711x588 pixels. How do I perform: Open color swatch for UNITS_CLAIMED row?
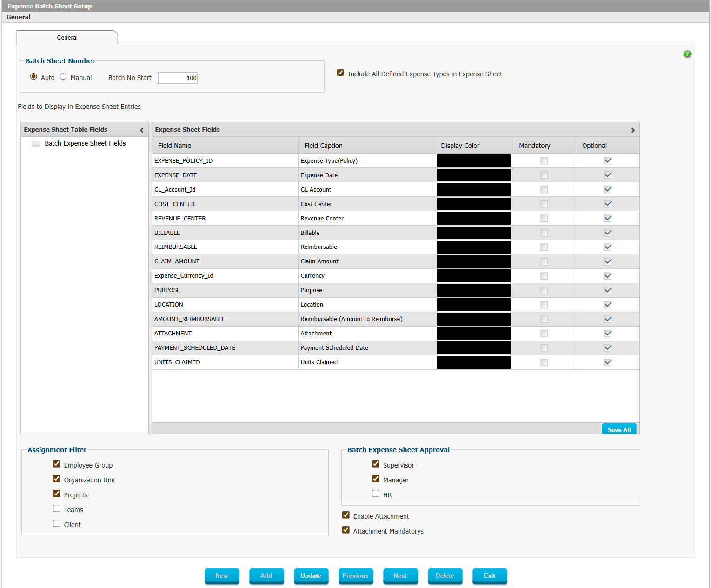click(474, 362)
